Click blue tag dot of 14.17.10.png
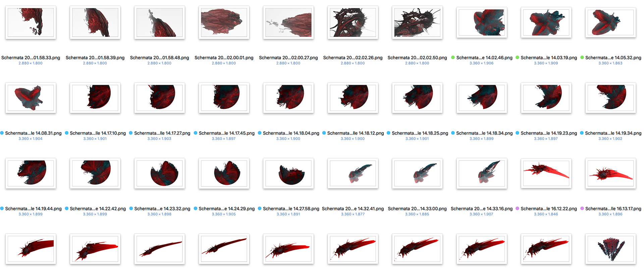This screenshot has height=272, width=644. pos(66,133)
